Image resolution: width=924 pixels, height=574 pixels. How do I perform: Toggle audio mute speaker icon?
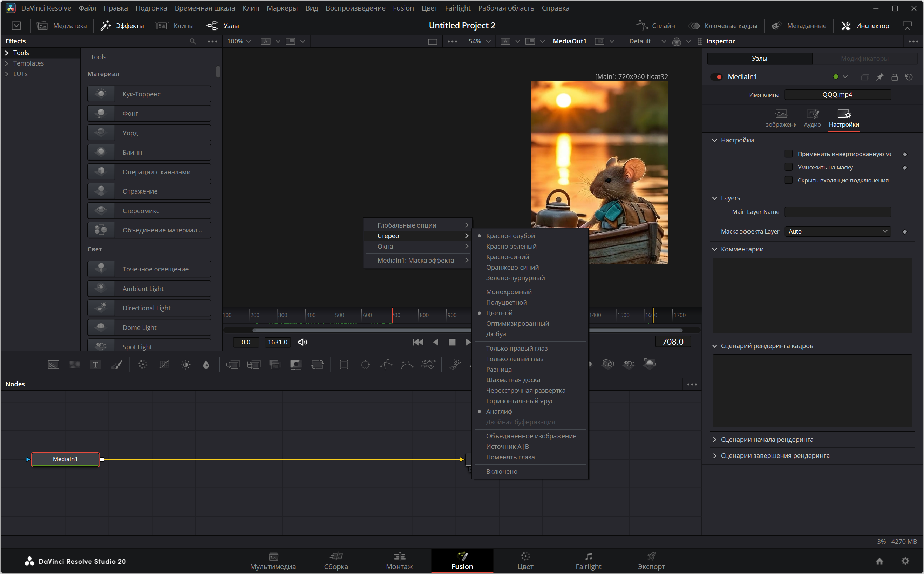click(303, 342)
